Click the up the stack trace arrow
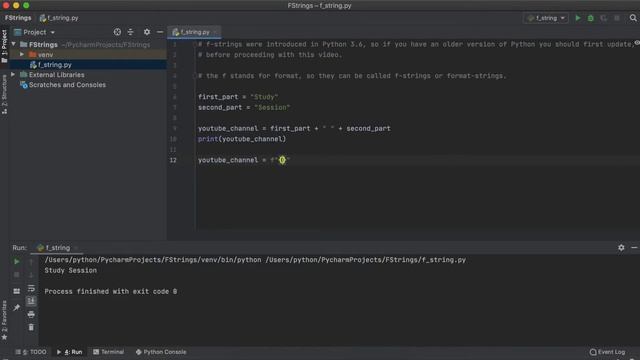Viewport: 640px width, 360px height. click(31, 262)
